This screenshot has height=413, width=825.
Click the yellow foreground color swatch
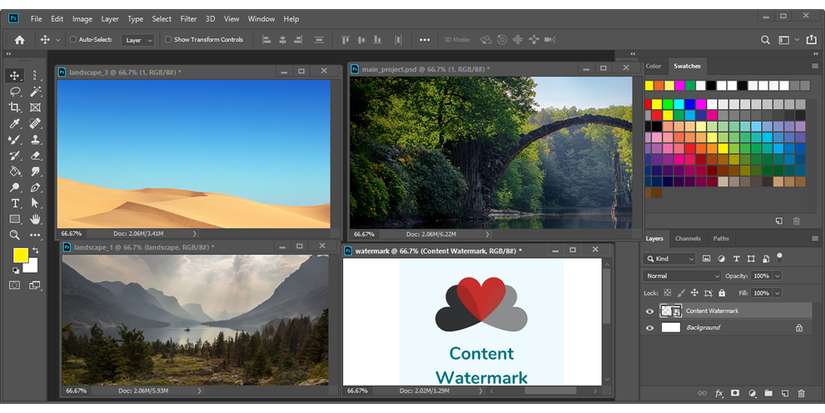pos(20,256)
